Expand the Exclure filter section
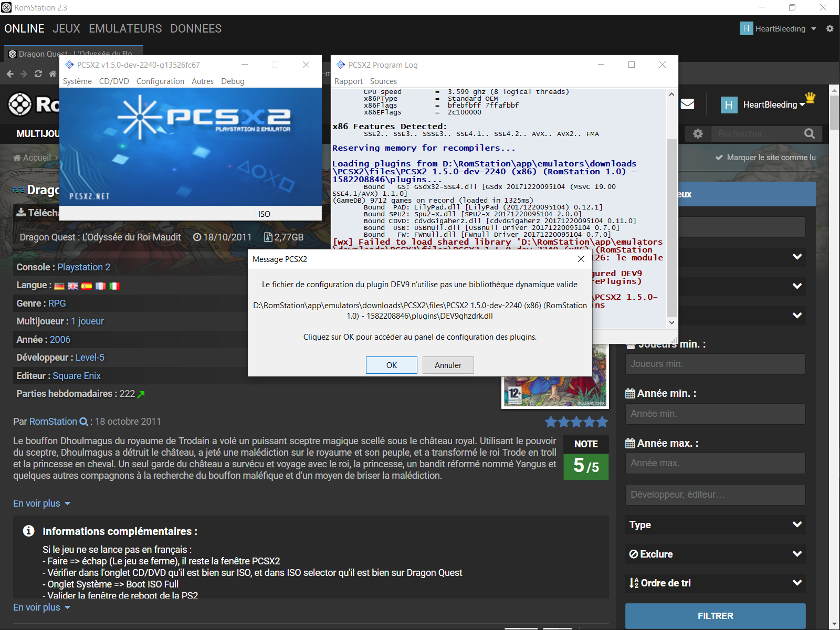The image size is (840, 630). click(716, 554)
